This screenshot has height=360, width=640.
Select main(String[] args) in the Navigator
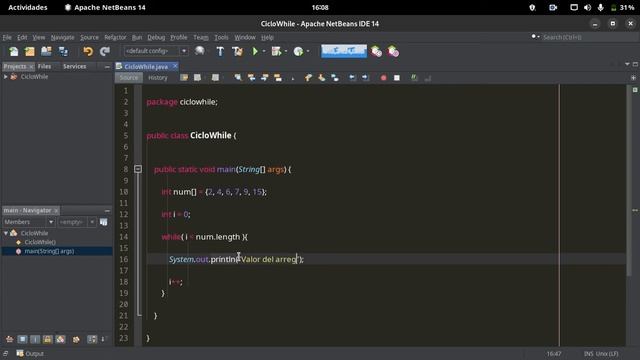49,251
